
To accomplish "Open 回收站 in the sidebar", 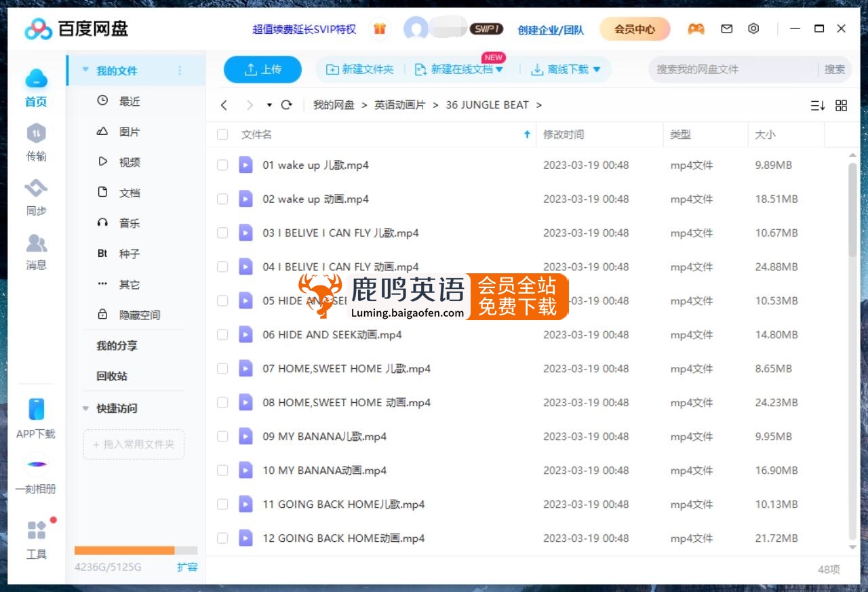I will [x=112, y=376].
